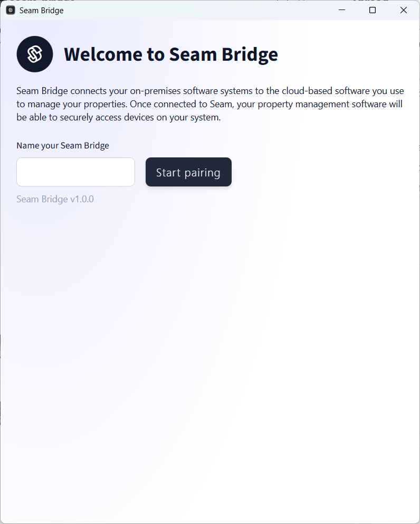The height and width of the screenshot is (524, 420).
Task: Maximize the Seam Bridge window
Action: [x=373, y=10]
